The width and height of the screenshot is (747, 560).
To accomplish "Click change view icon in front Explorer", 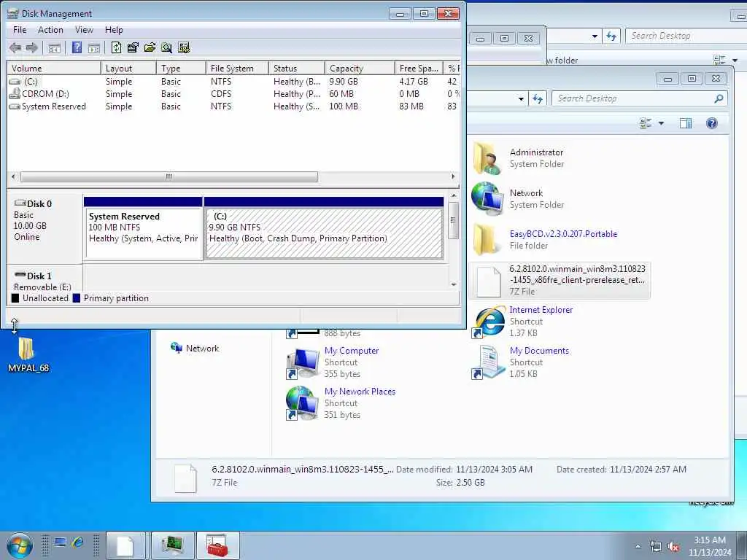I will click(x=646, y=123).
